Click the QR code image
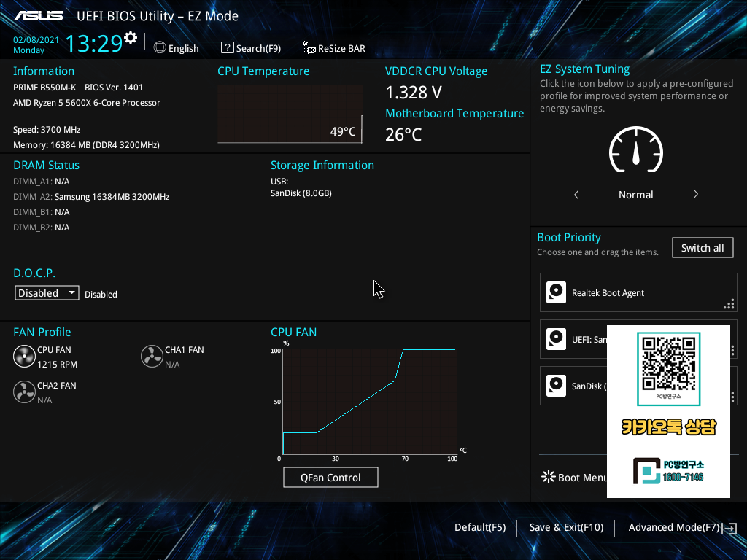Image resolution: width=747 pixels, height=560 pixels. pyautogui.click(x=668, y=364)
